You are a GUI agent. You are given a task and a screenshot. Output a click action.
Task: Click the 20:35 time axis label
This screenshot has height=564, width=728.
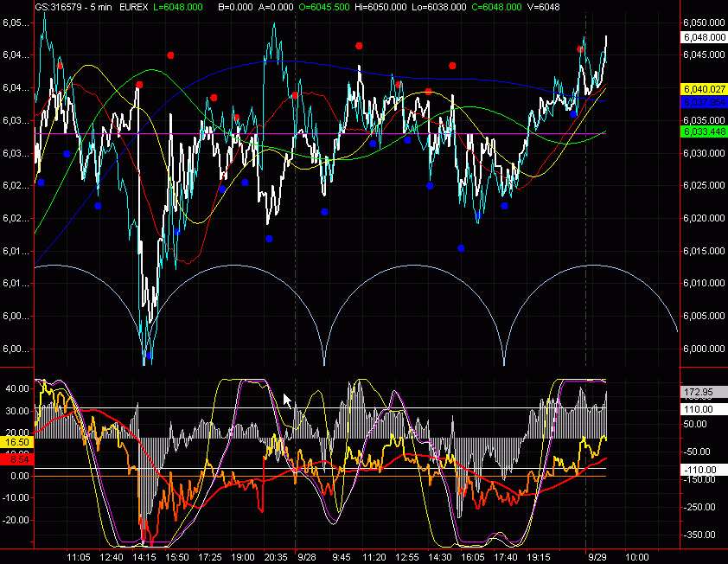click(x=276, y=557)
